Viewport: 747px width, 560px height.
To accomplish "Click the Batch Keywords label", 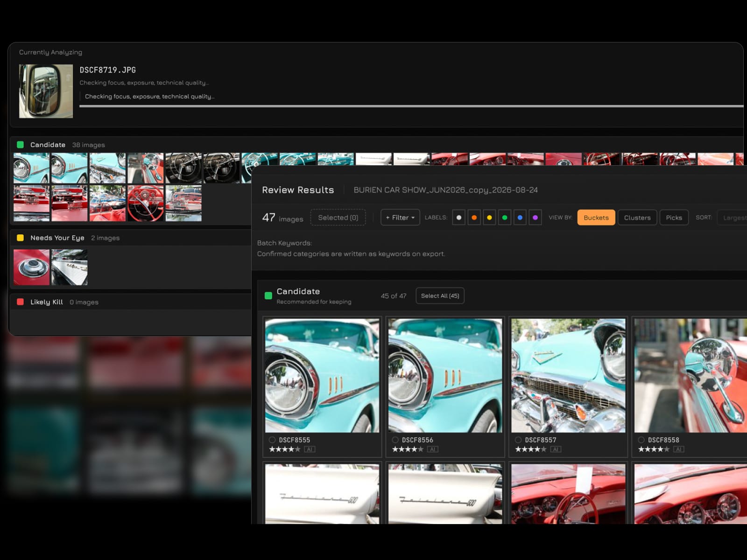I will [284, 243].
